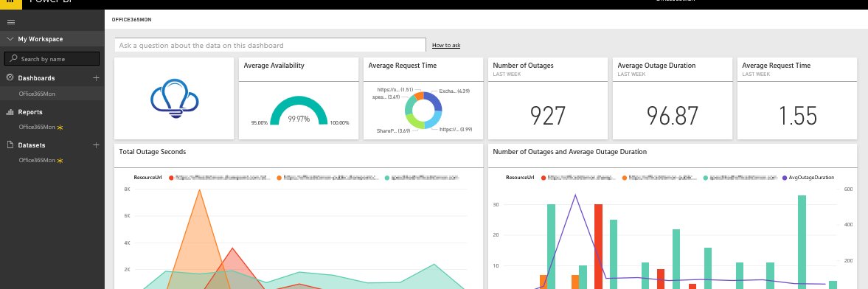Image resolution: width=868 pixels, height=289 pixels.
Task: Click the Reports bar chart icon
Action: 10,112
